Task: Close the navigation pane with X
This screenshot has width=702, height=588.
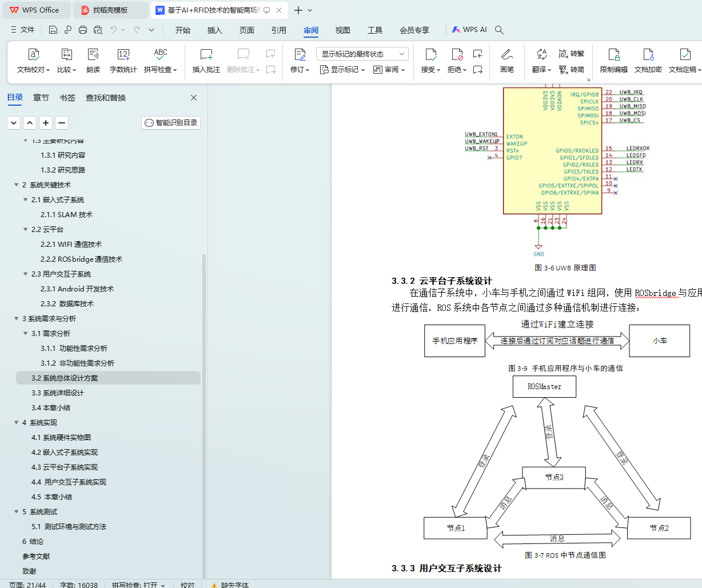Action: [194, 98]
